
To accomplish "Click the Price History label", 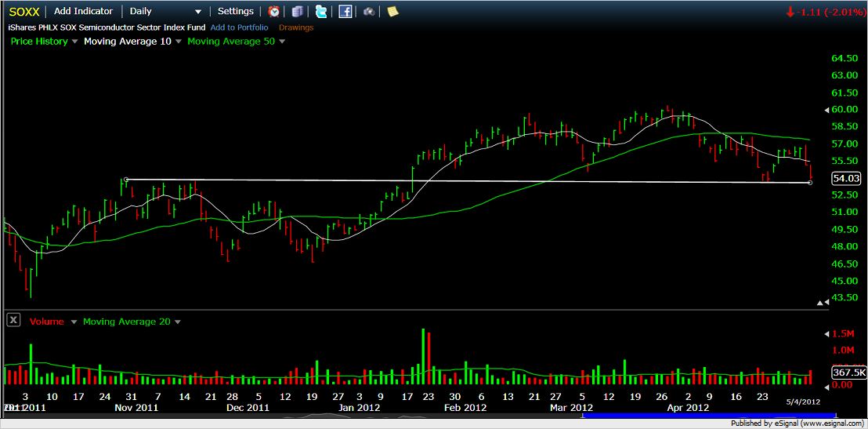I will [39, 41].
